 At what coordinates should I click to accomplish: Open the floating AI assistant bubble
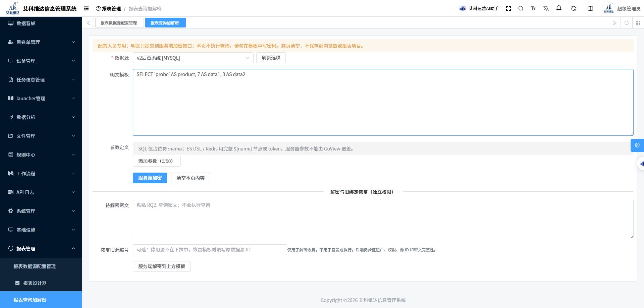coord(641,164)
